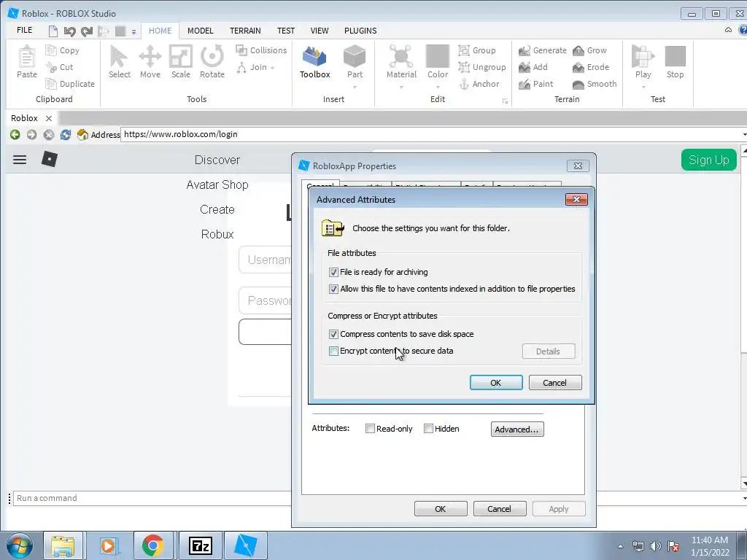This screenshot has height=560, width=747.
Task: Click the Generate terrain icon
Action: click(x=525, y=50)
